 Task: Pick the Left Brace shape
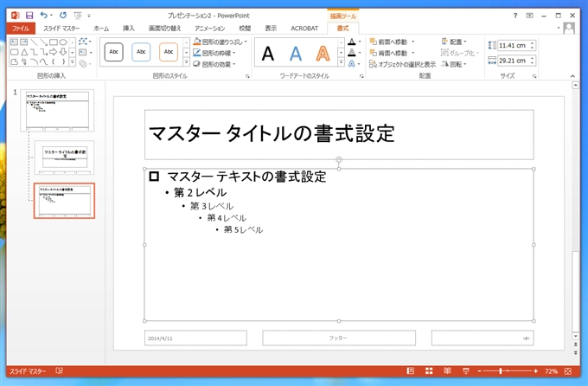pyautogui.click(x=54, y=61)
